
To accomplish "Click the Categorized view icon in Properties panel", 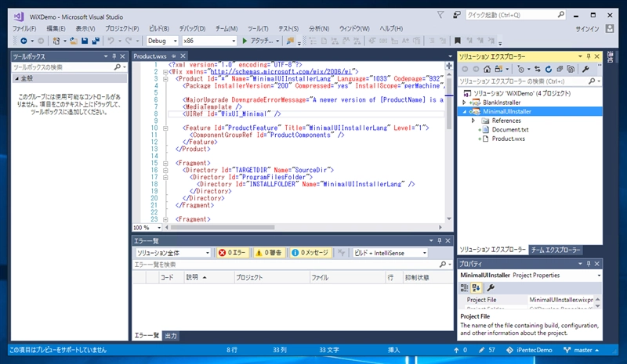I will pyautogui.click(x=464, y=288).
